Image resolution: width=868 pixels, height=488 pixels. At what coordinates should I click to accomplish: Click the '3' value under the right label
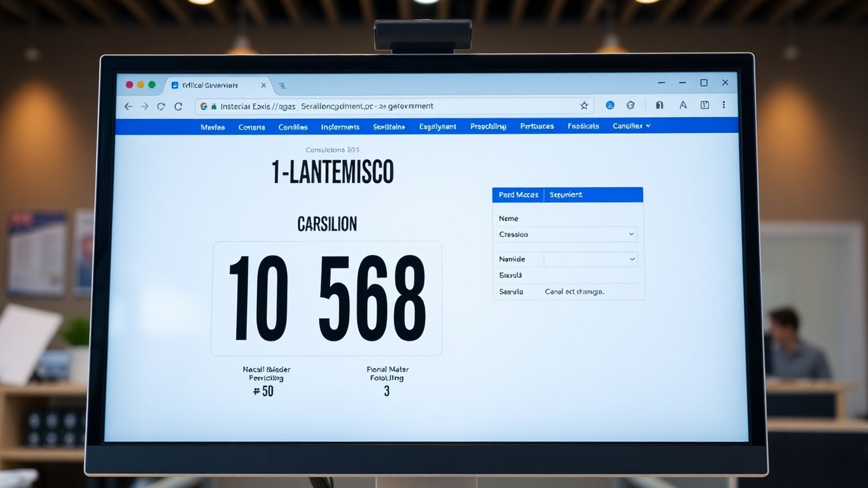(x=387, y=391)
